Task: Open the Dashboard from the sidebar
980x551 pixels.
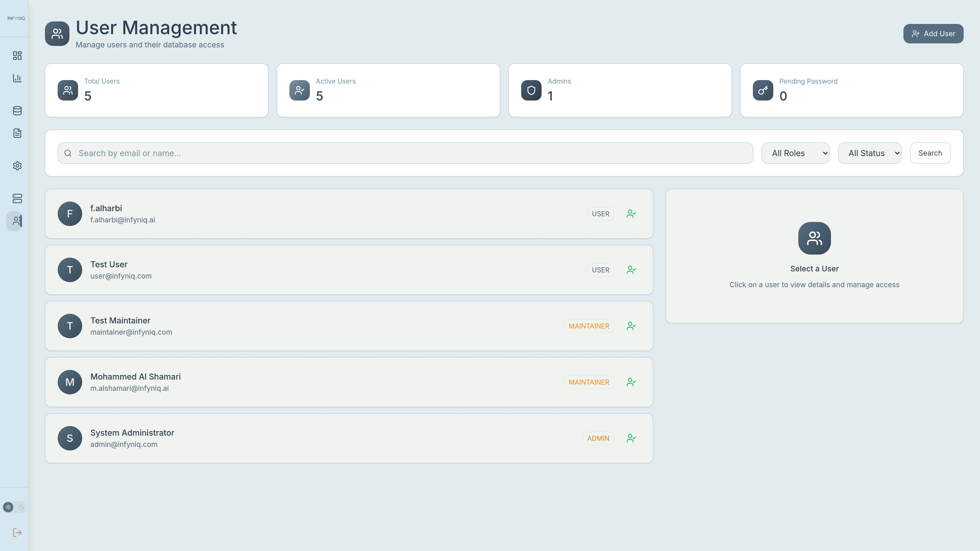Action: click(17, 56)
